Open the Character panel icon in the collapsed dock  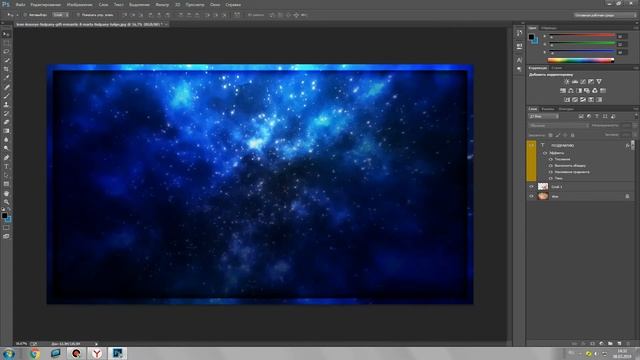click(x=519, y=60)
